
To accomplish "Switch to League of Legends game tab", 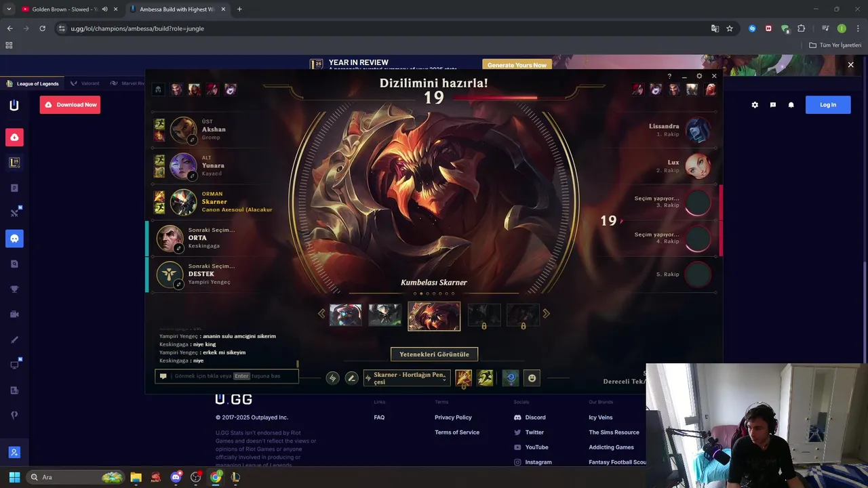I will tap(32, 83).
